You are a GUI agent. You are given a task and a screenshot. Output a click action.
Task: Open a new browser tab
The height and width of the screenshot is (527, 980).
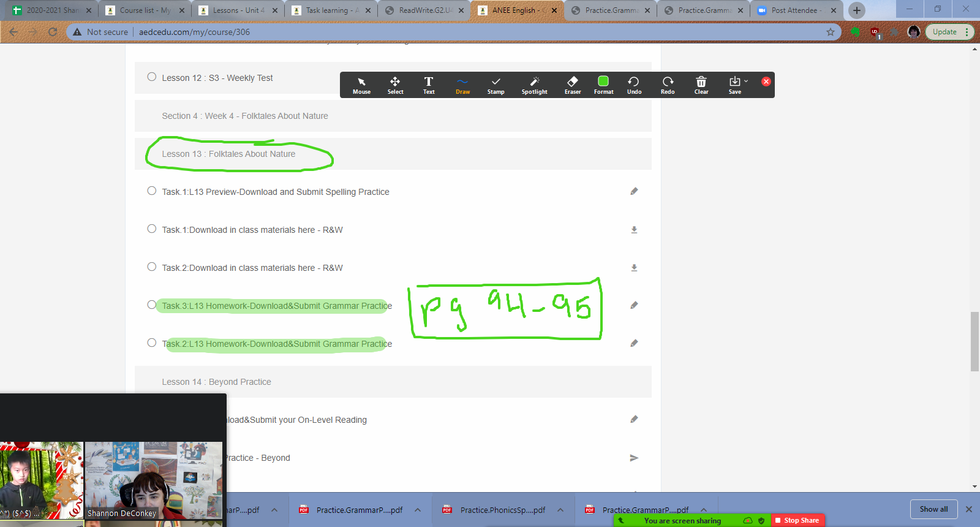857,10
